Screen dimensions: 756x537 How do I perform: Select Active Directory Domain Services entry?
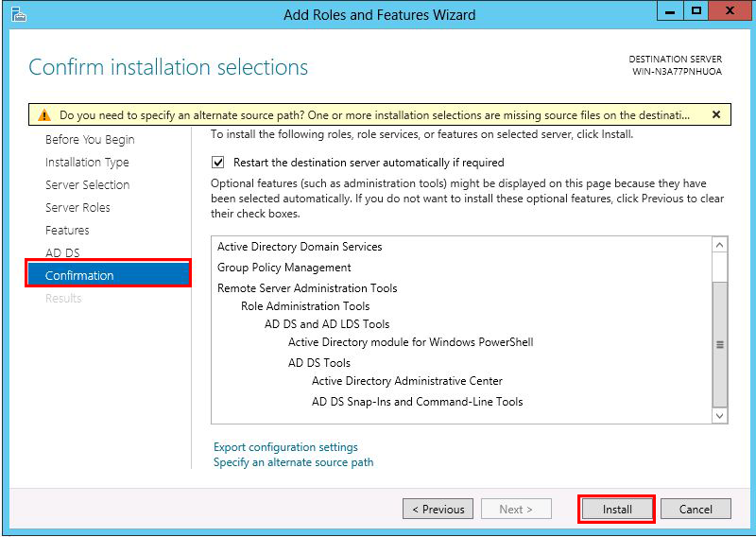[x=300, y=247]
